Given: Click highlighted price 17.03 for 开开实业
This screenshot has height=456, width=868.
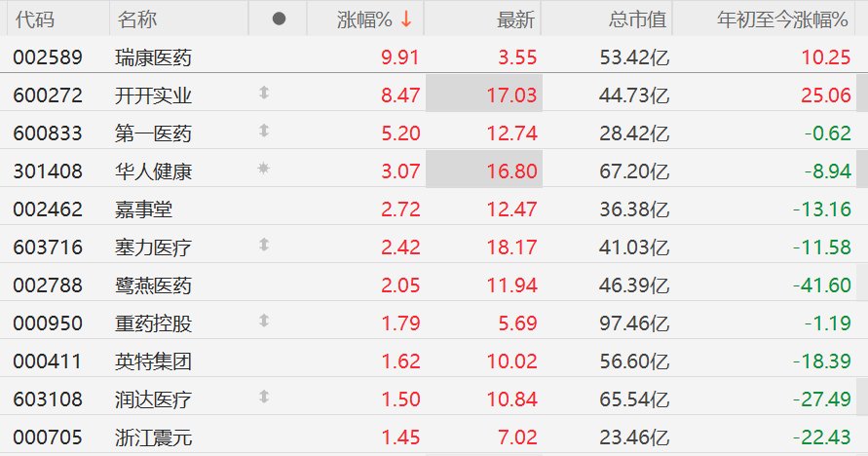Looking at the screenshot, I should pos(511,95).
